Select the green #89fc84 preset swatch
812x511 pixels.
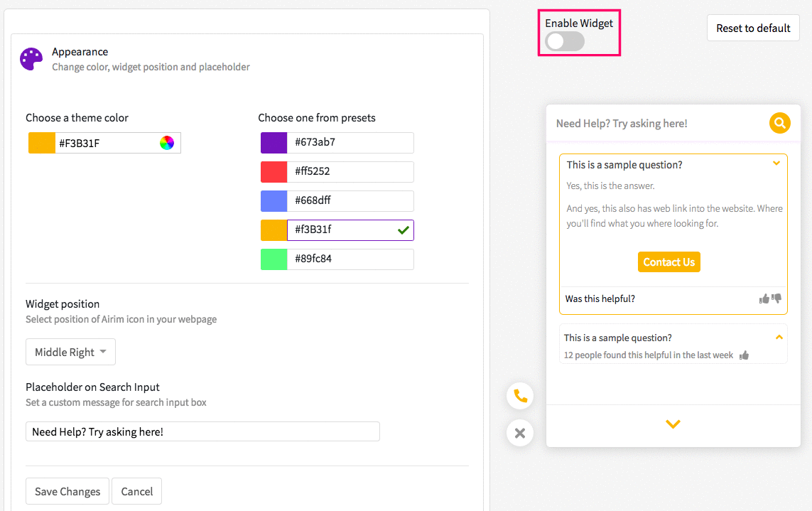(274, 259)
